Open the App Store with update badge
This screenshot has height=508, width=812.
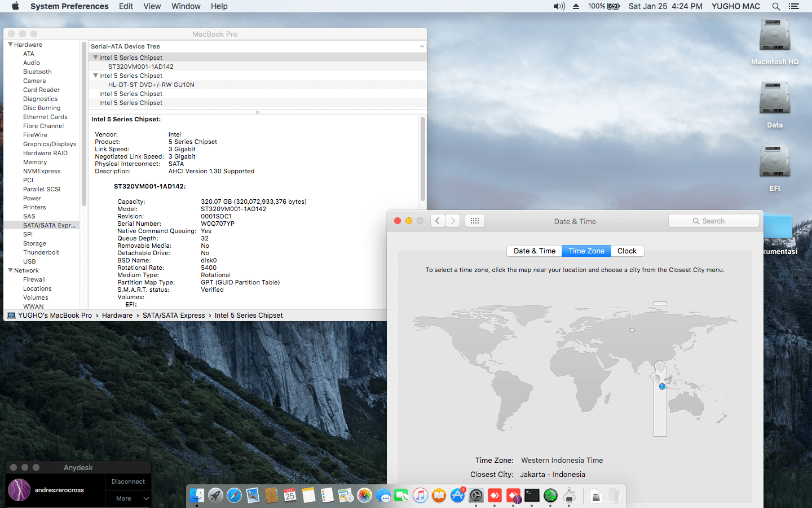457,496
